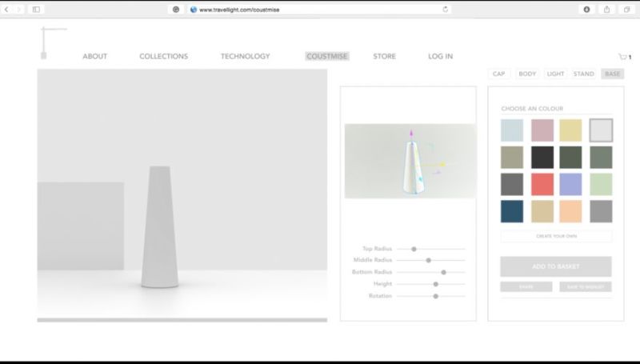Choose the tan sand colour swatch
This screenshot has width=640, height=364.
click(x=542, y=211)
